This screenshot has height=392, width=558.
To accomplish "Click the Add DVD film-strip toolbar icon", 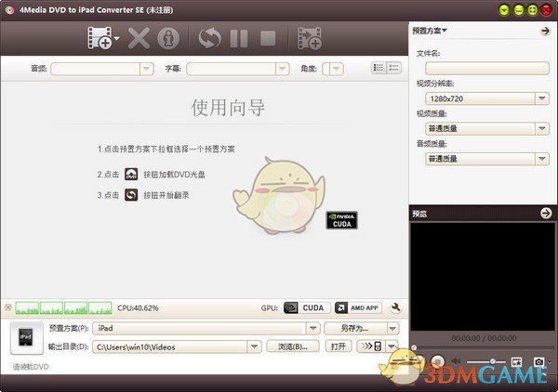I will (100, 38).
